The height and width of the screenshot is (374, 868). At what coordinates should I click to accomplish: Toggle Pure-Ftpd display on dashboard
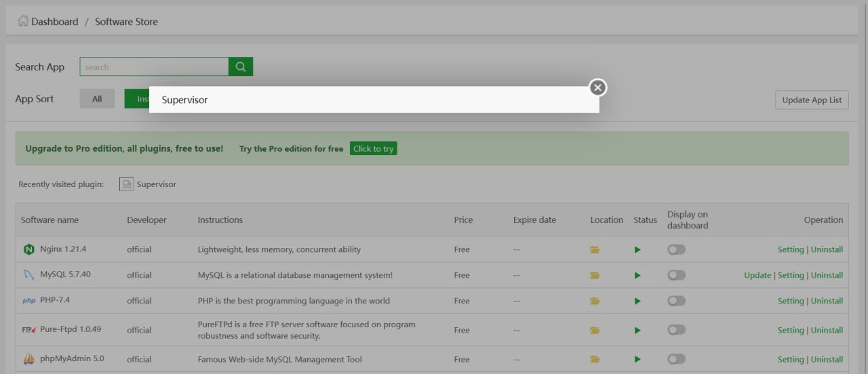[676, 330]
